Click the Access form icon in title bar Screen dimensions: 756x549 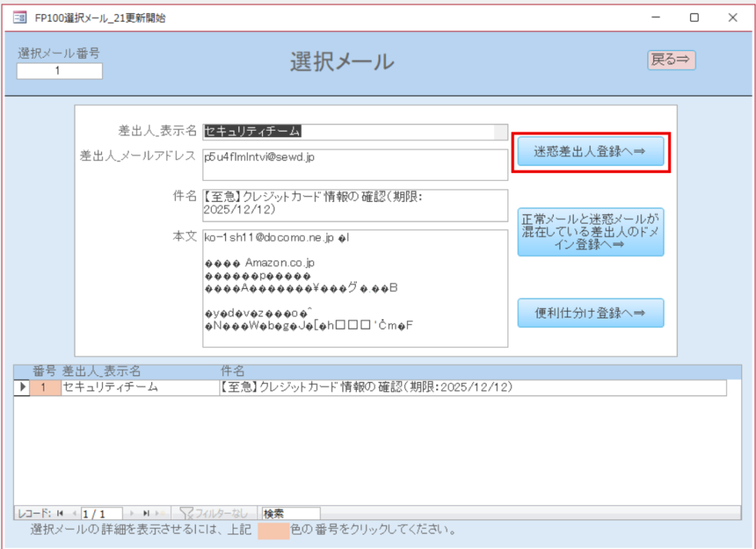(x=20, y=18)
